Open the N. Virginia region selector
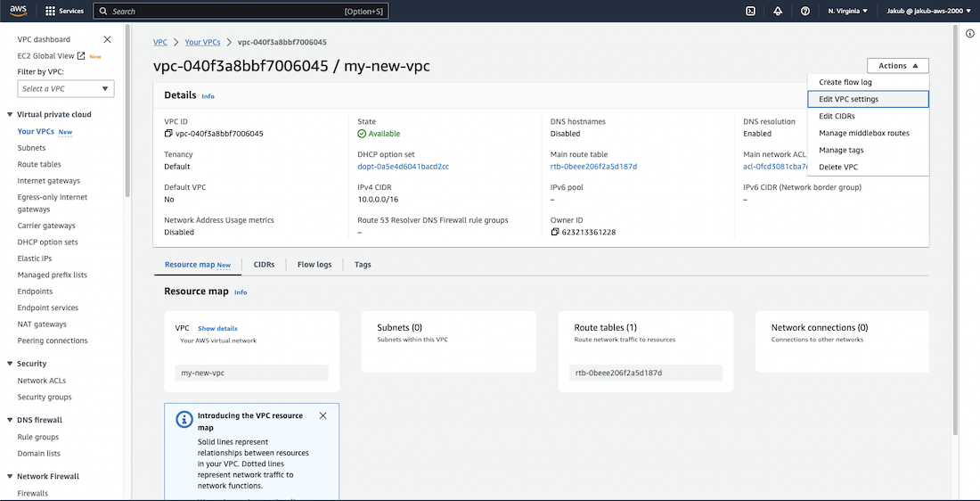The height and width of the screenshot is (501, 980). [847, 12]
